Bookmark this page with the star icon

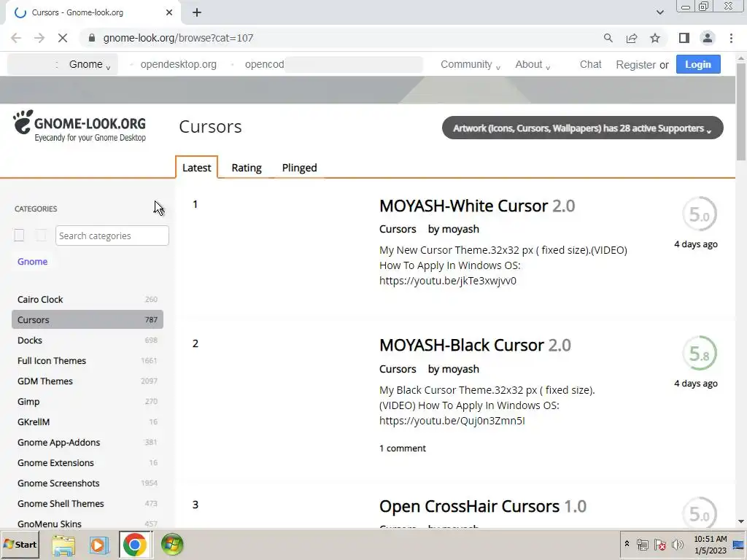pos(655,38)
